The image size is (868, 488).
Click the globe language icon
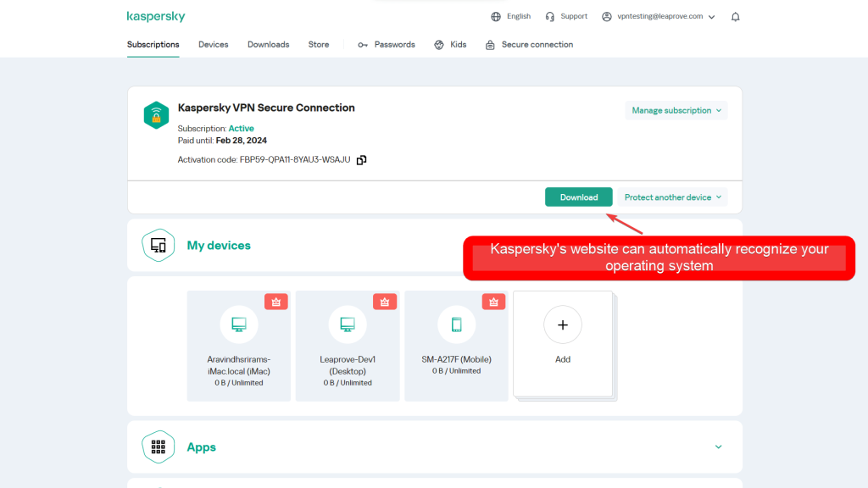point(495,17)
